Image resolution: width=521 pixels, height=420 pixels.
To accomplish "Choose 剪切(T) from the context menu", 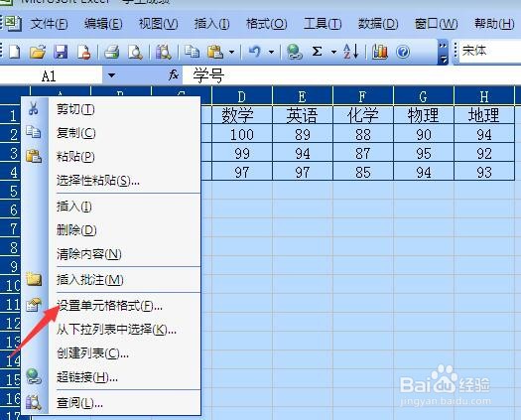I will pos(111,109).
